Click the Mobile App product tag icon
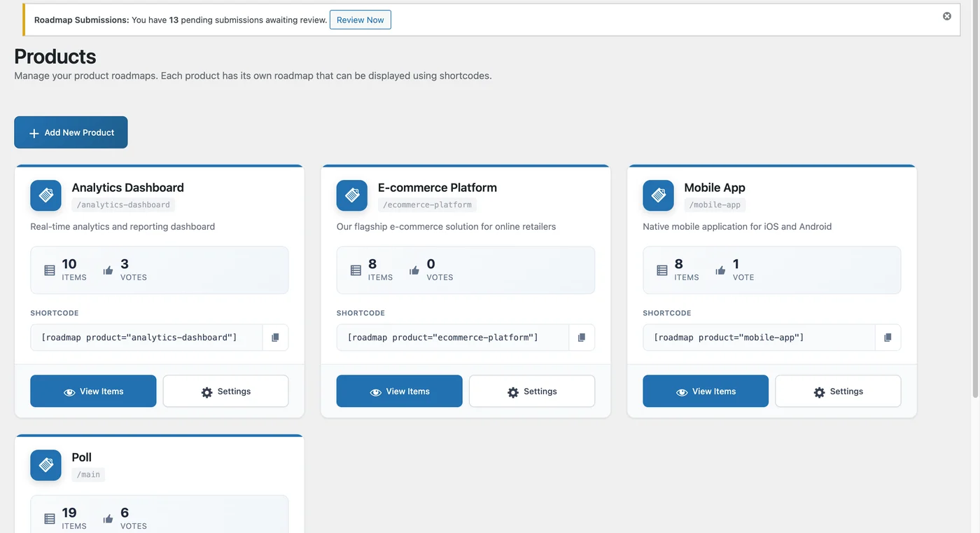This screenshot has height=533, width=980. coord(658,195)
